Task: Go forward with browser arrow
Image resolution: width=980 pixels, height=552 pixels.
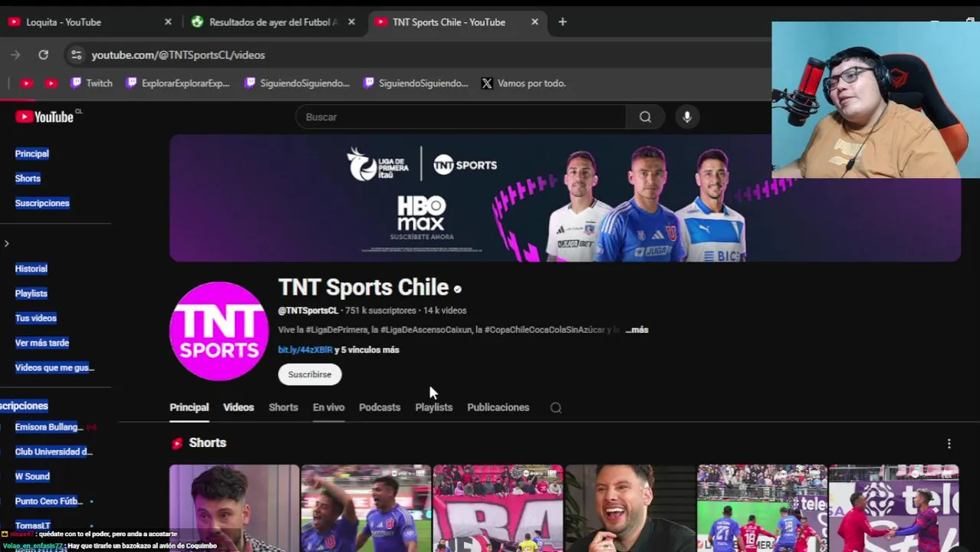Action: (x=15, y=55)
